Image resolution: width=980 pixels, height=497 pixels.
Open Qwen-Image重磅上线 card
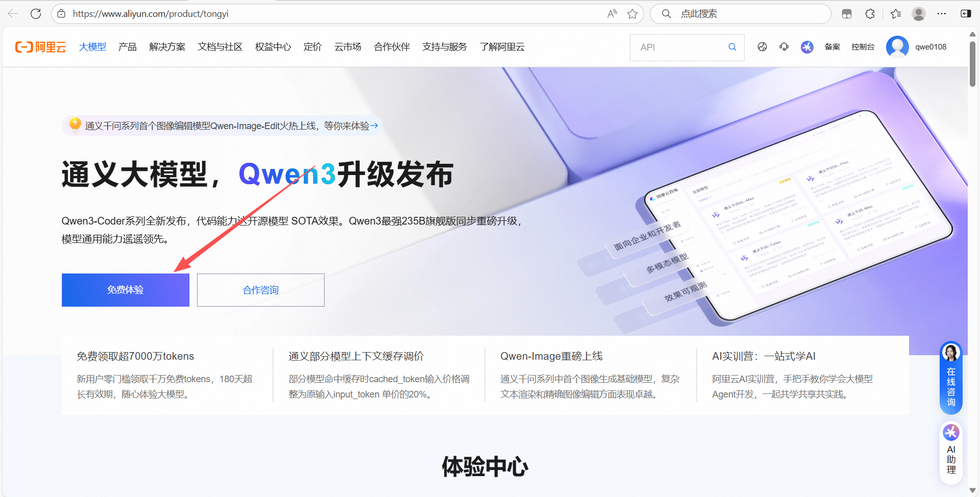tap(591, 375)
